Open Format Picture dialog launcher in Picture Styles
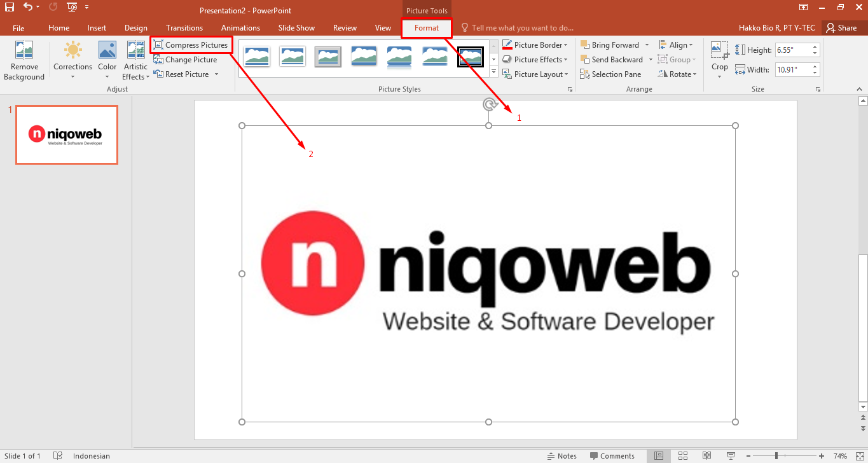The height and width of the screenshot is (463, 868). 570,90
